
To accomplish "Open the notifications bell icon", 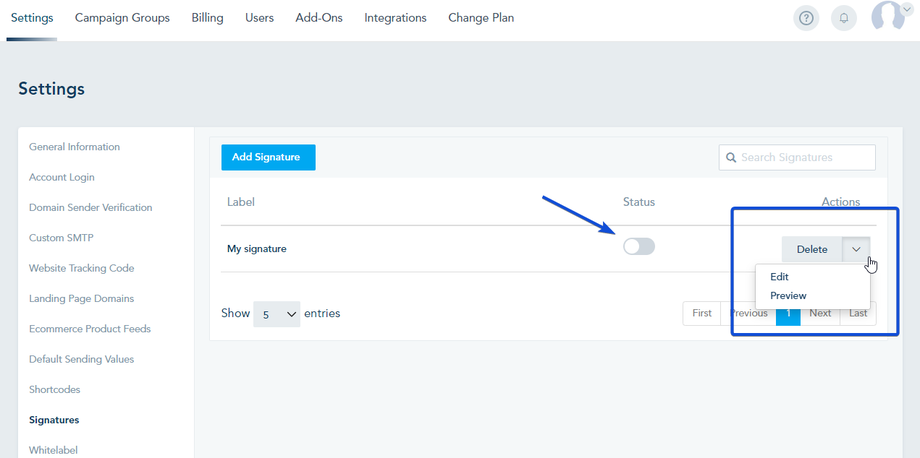I will [x=844, y=18].
